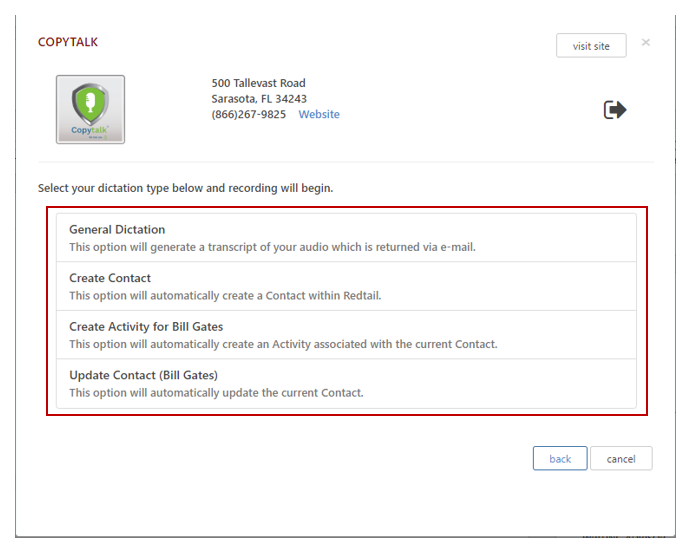Click the sign-out arrow icon
687x546 pixels.
point(615,110)
